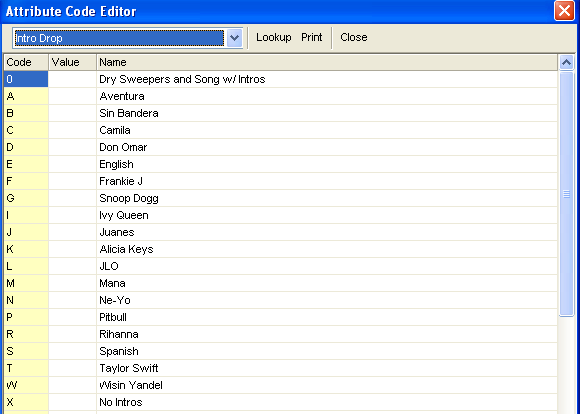Select the 'Aventura' name cell
The image size is (580, 414).
tap(327, 96)
